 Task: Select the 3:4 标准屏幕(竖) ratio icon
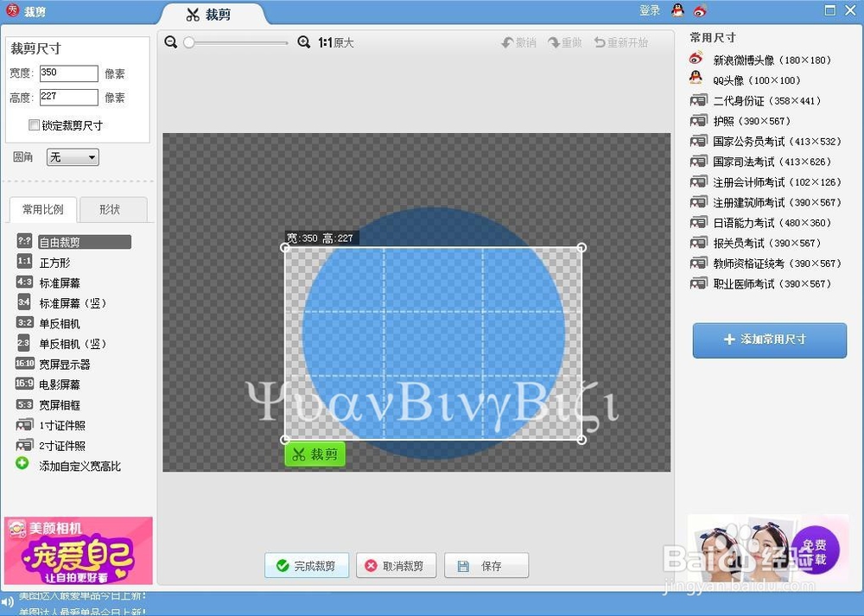click(x=24, y=302)
